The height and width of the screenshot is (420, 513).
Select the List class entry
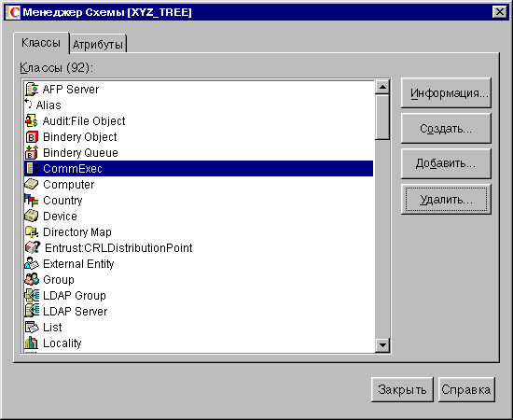point(199,328)
